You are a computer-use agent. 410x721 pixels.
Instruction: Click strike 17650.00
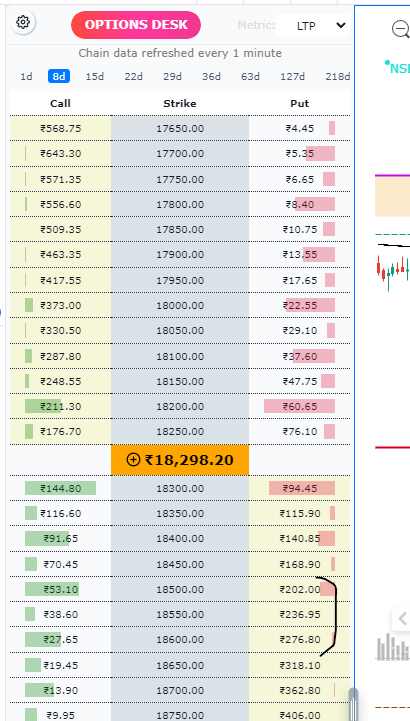click(x=180, y=128)
